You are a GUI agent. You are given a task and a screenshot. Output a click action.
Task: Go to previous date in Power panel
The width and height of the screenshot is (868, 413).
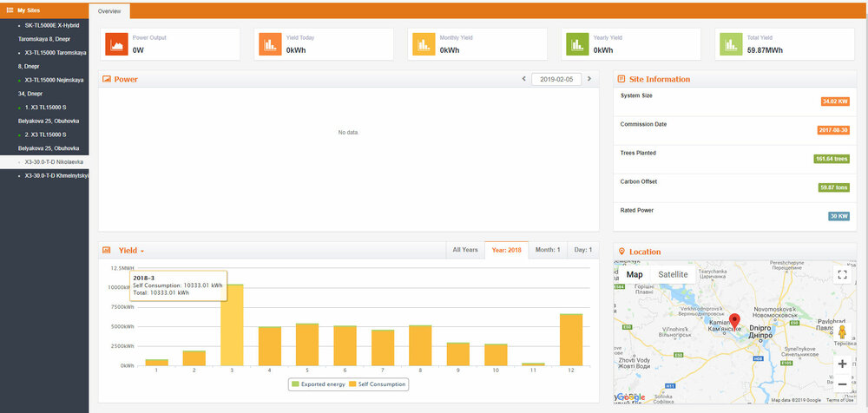point(523,79)
